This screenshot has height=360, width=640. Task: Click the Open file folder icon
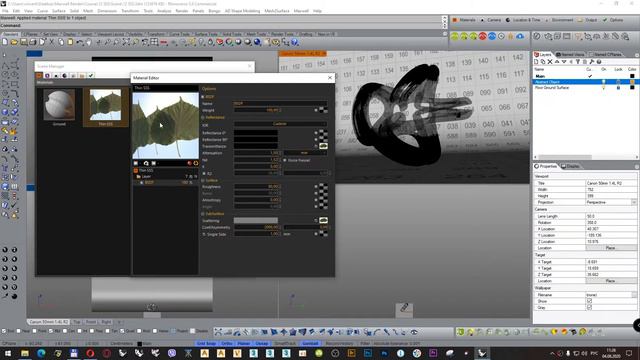pos(14,42)
